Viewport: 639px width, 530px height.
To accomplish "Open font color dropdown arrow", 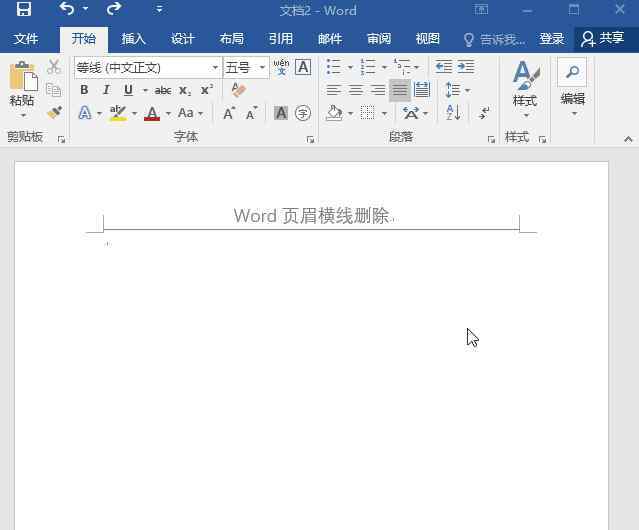I will (168, 113).
